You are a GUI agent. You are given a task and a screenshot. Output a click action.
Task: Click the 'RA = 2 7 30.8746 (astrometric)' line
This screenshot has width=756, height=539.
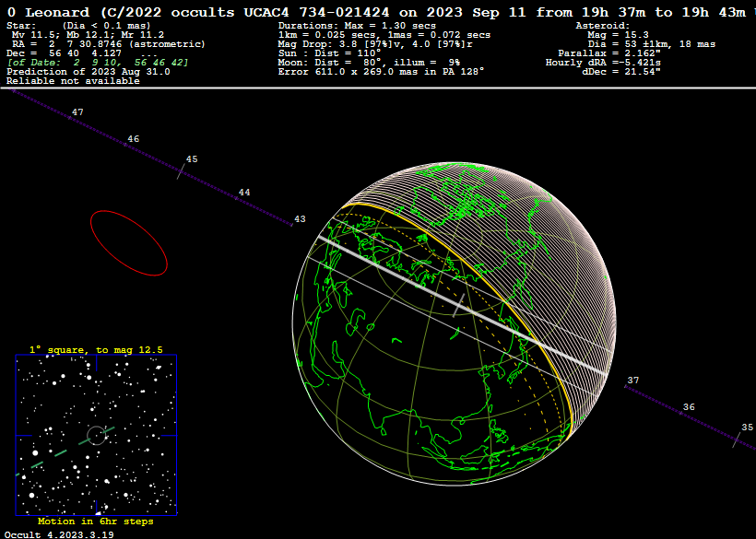[109, 44]
